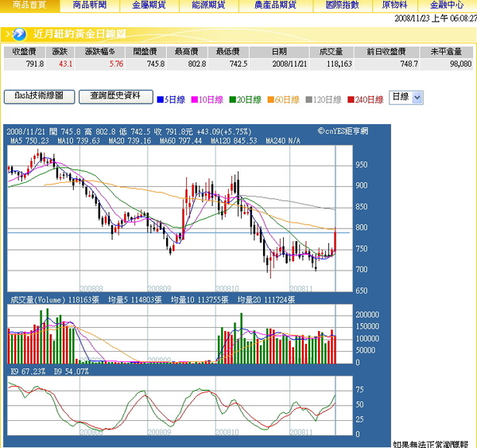Click the orange 60日線 legend swatch
477x448 pixels.
[x=271, y=99]
